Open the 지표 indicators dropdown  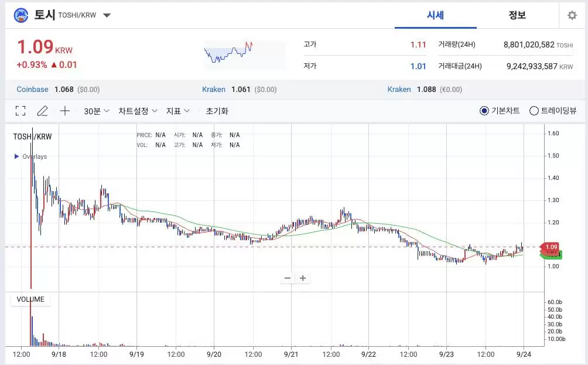[x=178, y=111]
